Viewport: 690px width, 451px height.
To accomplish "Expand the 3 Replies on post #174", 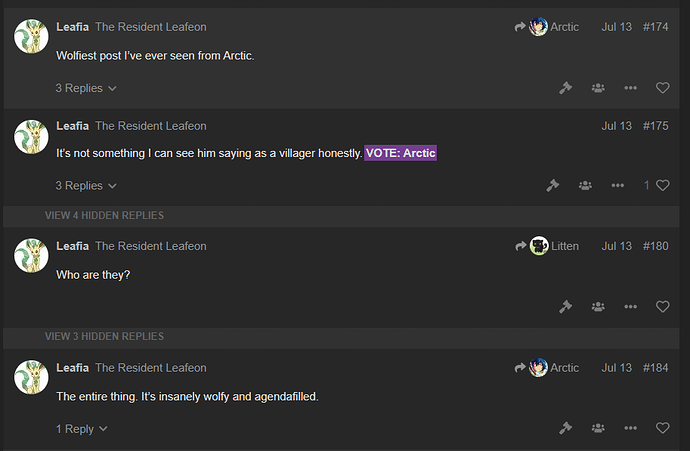I will (x=86, y=88).
